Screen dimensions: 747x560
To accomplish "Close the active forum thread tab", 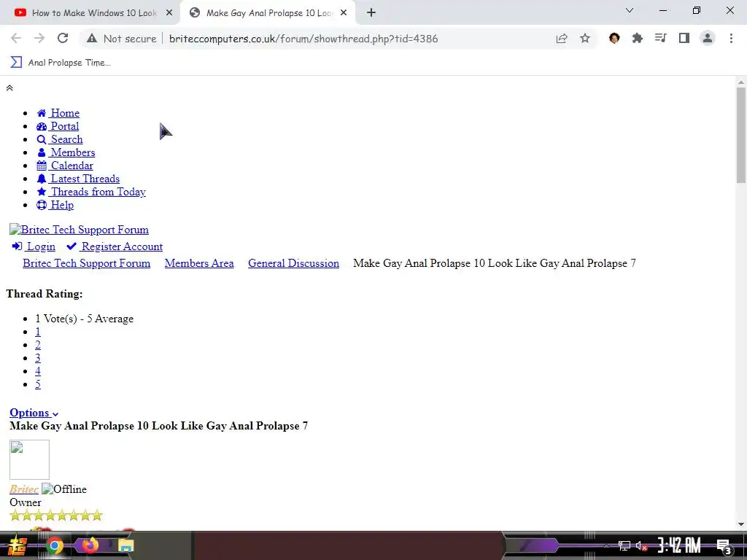I will (344, 13).
